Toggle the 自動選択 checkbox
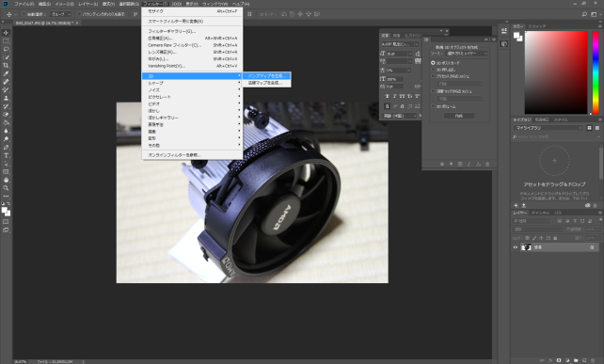 (x=24, y=14)
